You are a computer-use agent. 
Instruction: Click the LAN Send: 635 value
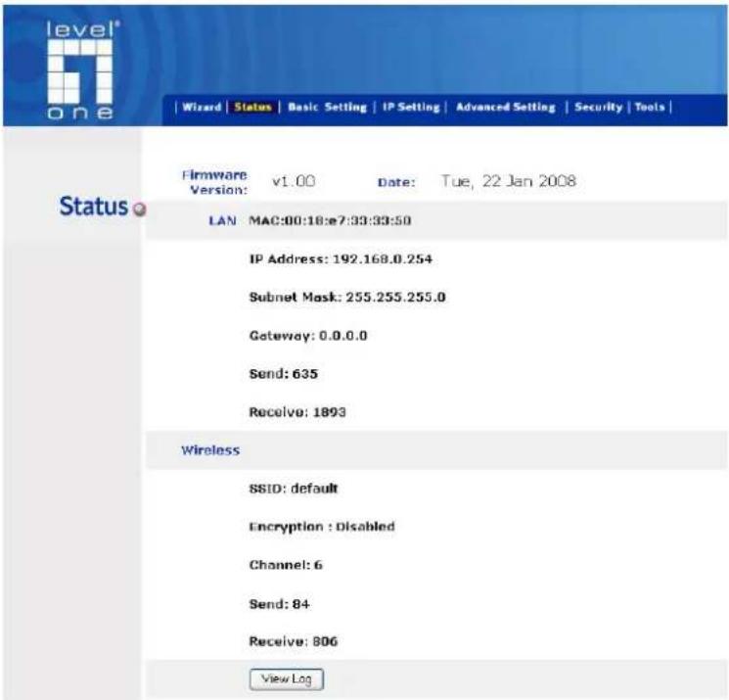click(284, 374)
